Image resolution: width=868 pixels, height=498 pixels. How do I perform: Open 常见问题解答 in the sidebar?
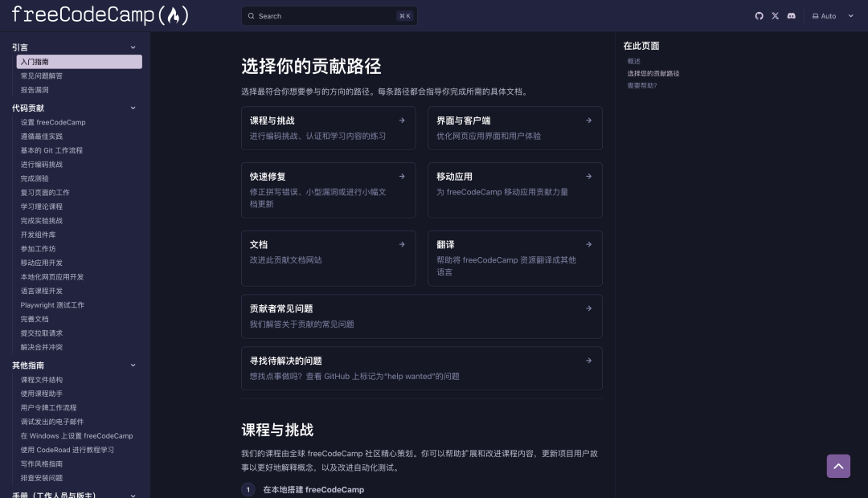click(42, 76)
